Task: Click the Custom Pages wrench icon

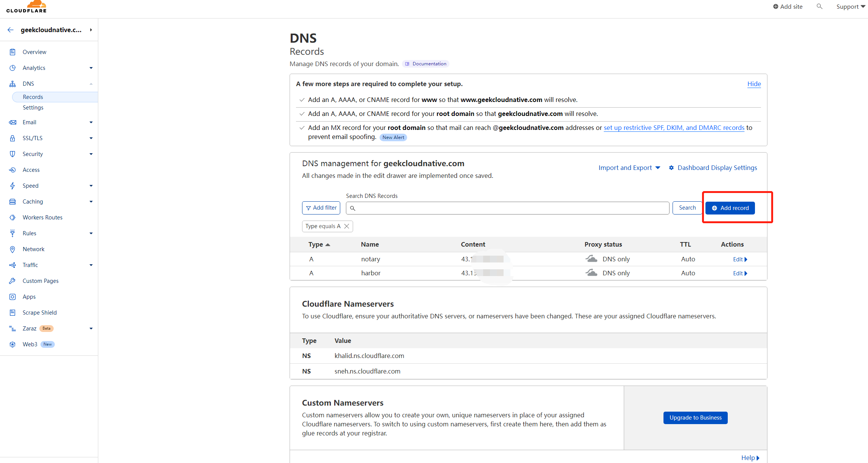Action: pyautogui.click(x=12, y=281)
